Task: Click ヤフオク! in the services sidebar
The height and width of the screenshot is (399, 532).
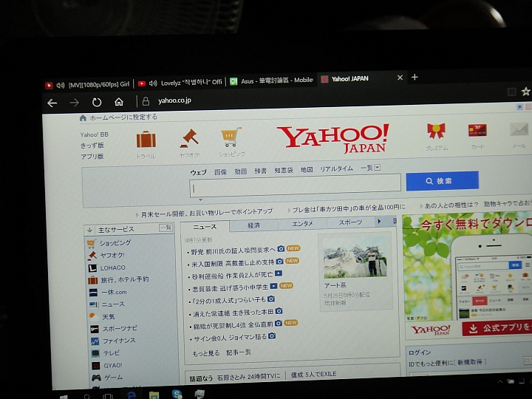Action: 112,255
